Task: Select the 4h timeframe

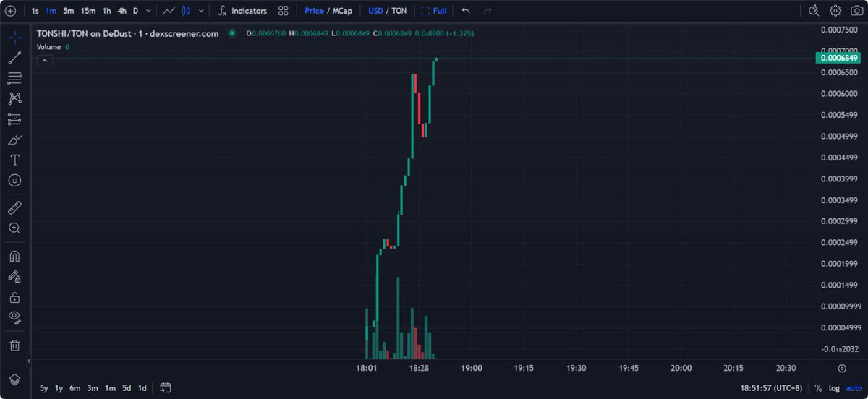Action: (x=122, y=11)
